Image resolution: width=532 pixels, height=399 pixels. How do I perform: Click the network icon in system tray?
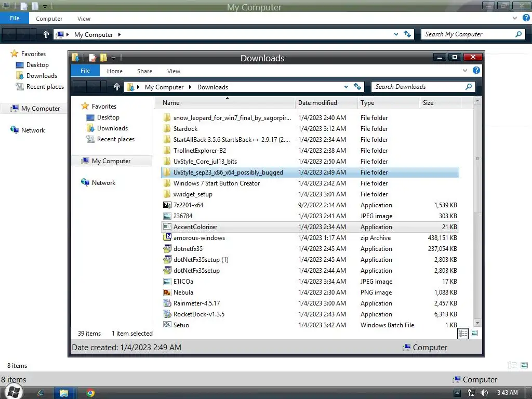pyautogui.click(x=472, y=393)
